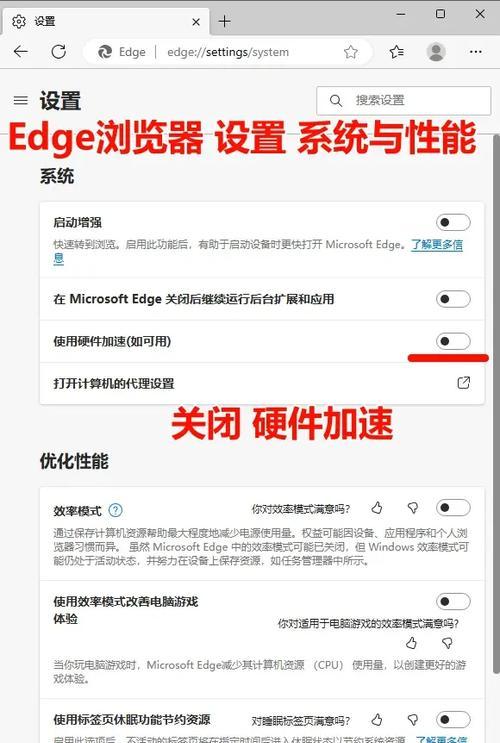Select the 设置 browser tab

(x=106, y=22)
